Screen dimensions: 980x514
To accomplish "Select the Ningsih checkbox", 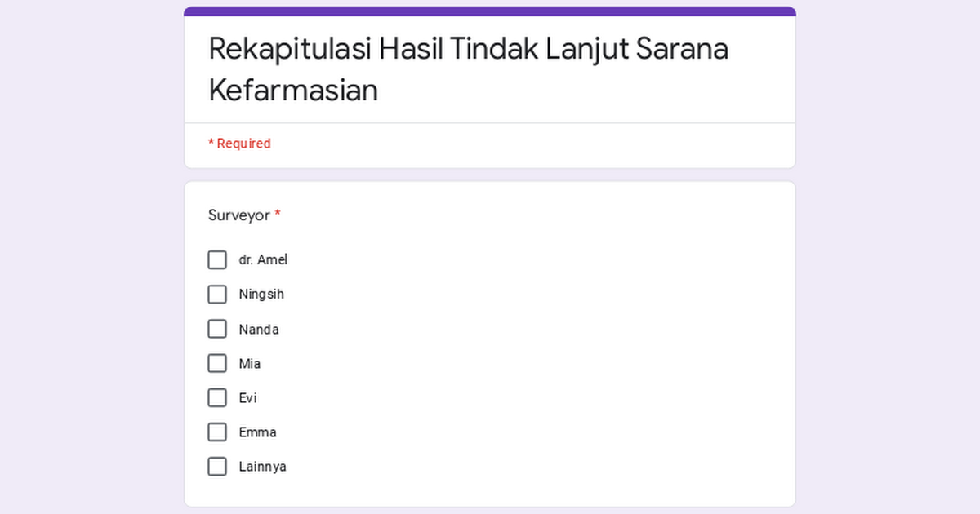I will click(x=216, y=294).
